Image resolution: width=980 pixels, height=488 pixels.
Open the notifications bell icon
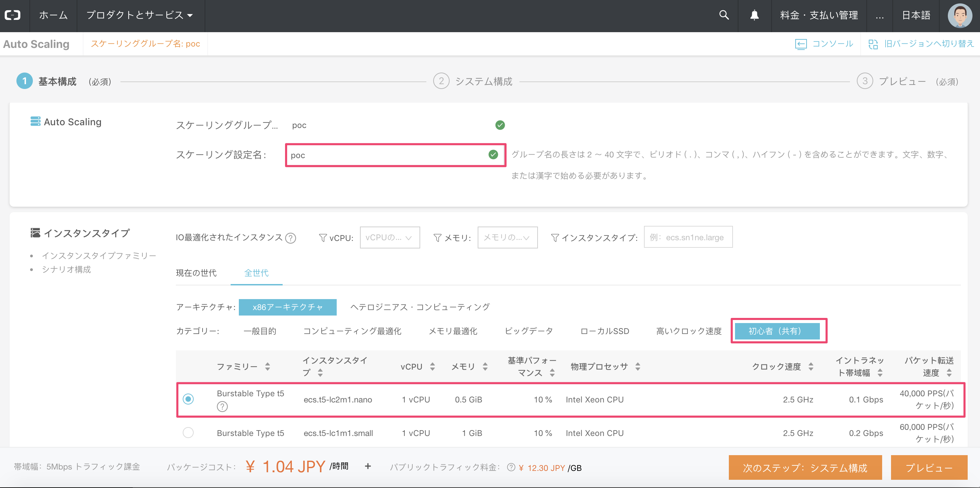tap(755, 15)
